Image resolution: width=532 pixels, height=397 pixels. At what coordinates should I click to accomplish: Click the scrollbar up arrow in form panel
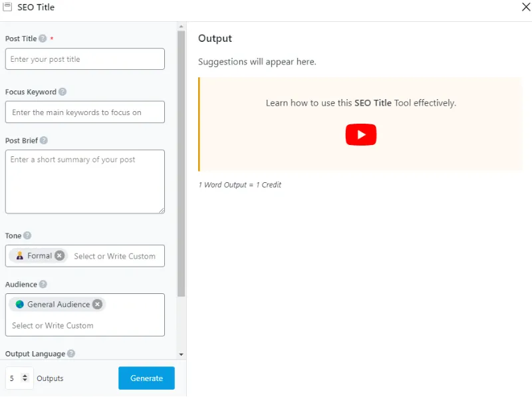182,27
